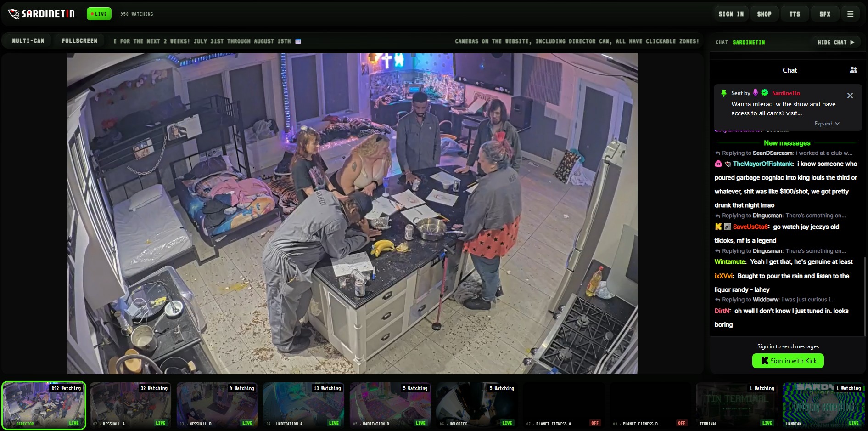Click the SARDINETIN channel name in chat header
Screen dimensions: 868x431
pos(749,42)
